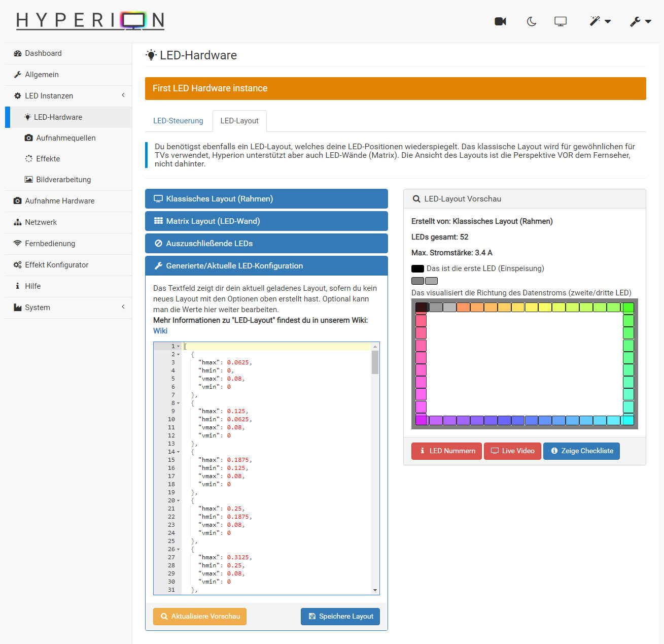Expand Auszuschließende LEDs section

[x=266, y=244]
